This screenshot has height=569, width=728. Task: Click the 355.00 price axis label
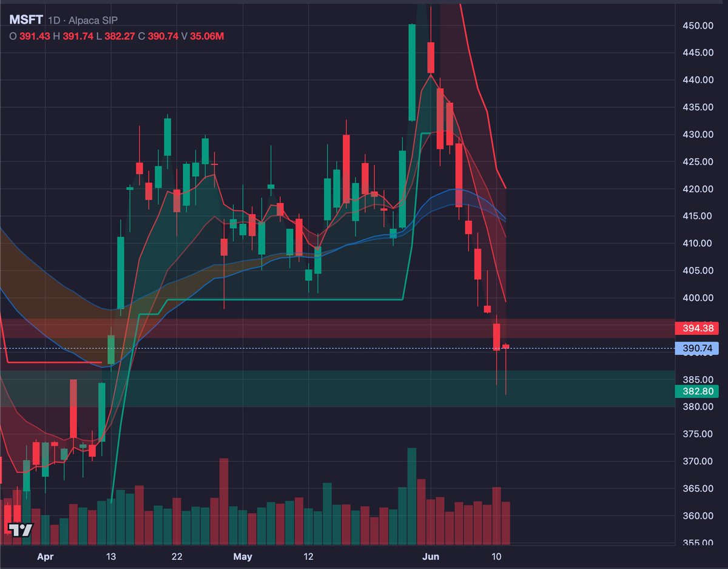click(x=697, y=542)
